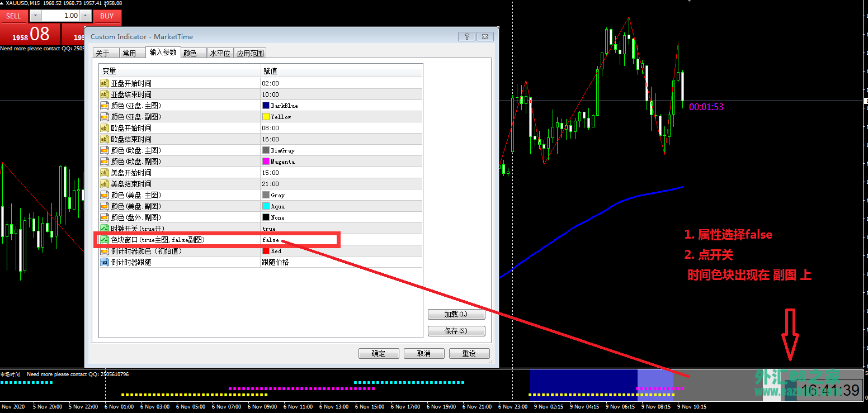Click the 加载(L) button

pos(456,314)
